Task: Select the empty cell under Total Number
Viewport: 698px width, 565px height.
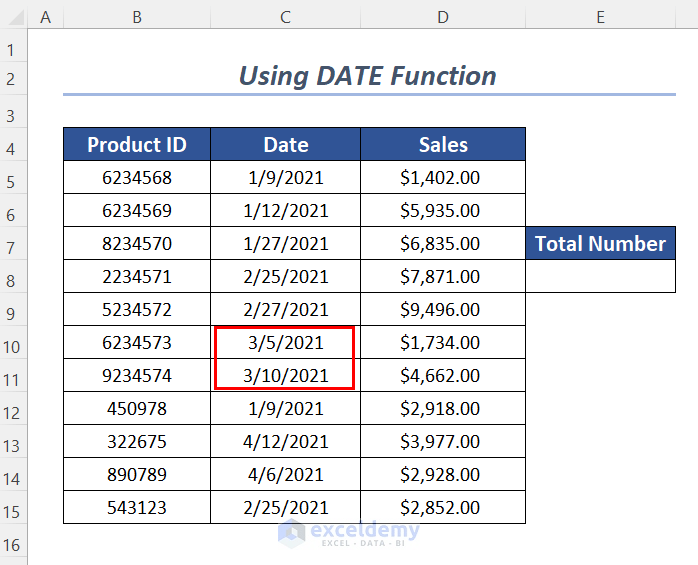Action: coord(601,276)
